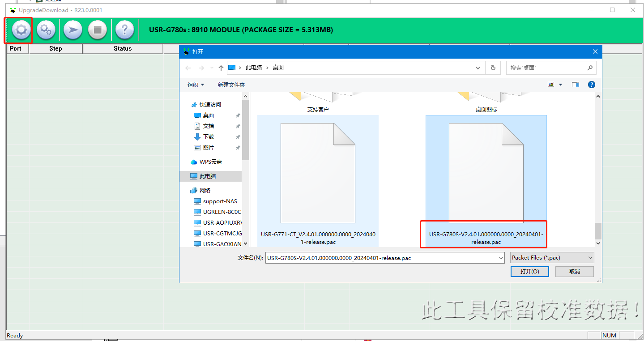644x341 pixels.
Task: Select the USR-G780S-V2.4.01 release.pac file
Action: point(486,181)
